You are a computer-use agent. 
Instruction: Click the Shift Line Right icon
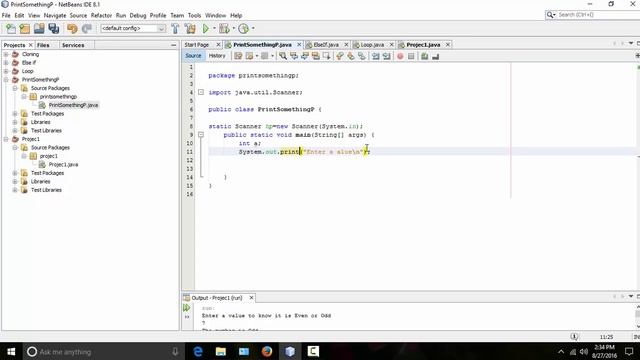coord(386,56)
